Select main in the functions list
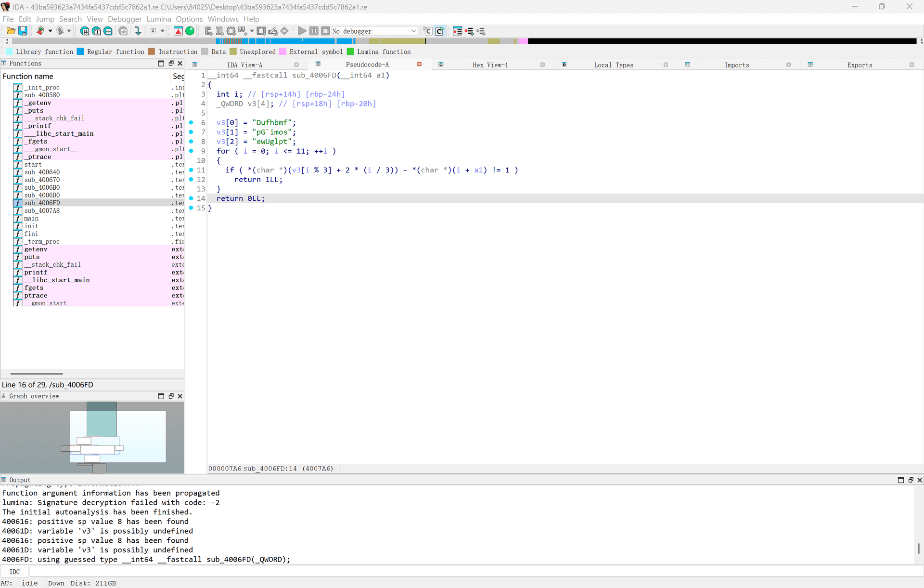 [x=31, y=218]
